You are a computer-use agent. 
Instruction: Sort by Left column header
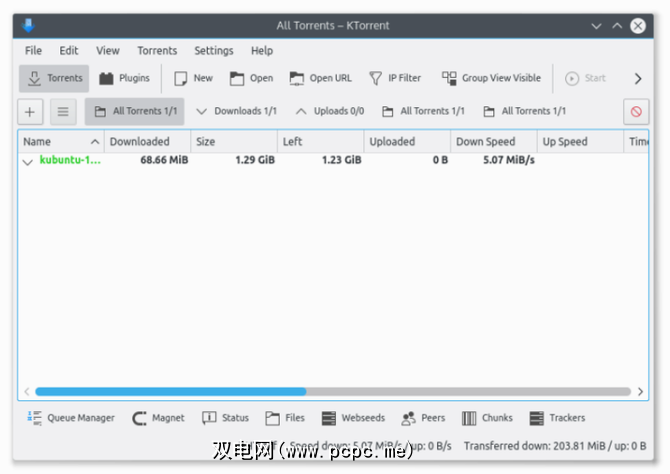321,142
